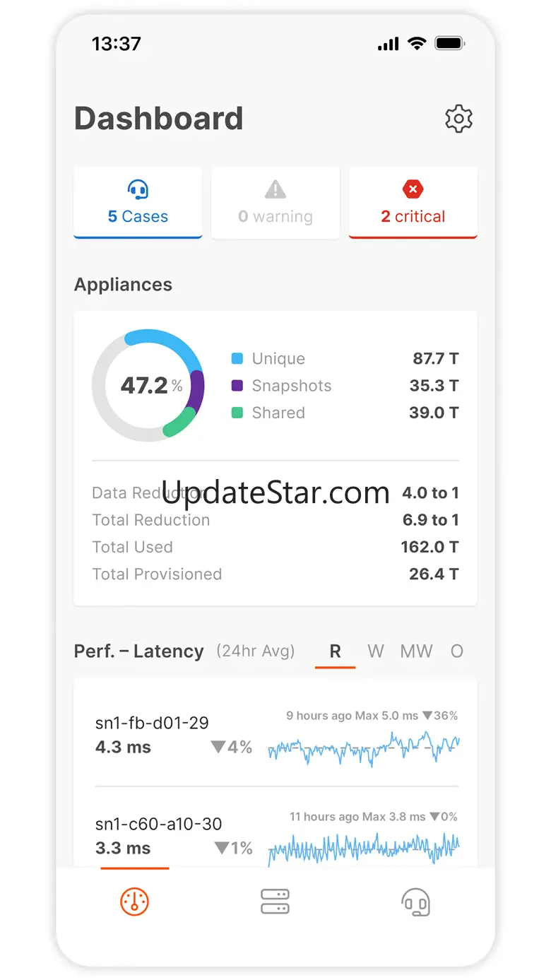The image size is (551, 980).
Task: Click the Total Provisioned label
Action: pos(157,574)
